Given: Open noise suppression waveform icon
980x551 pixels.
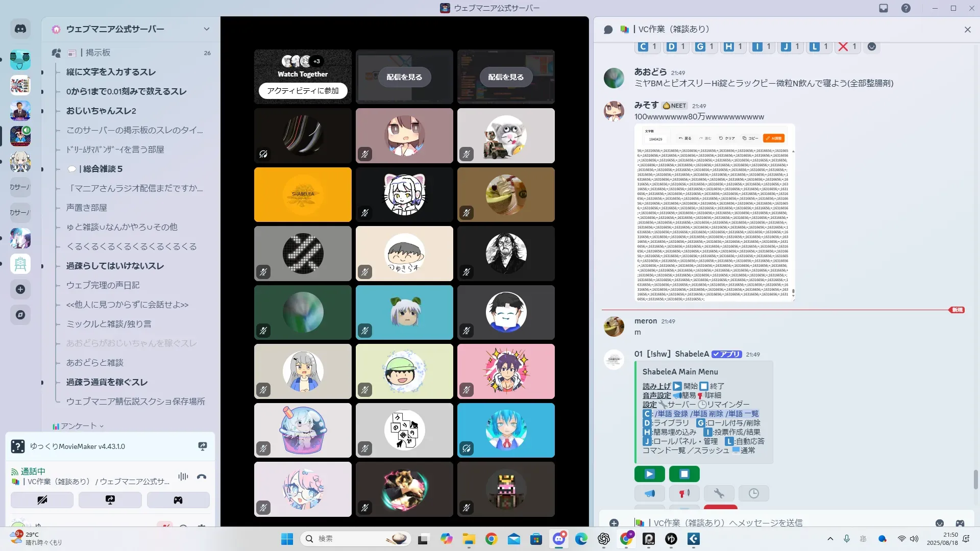Looking at the screenshot, I should click(183, 477).
